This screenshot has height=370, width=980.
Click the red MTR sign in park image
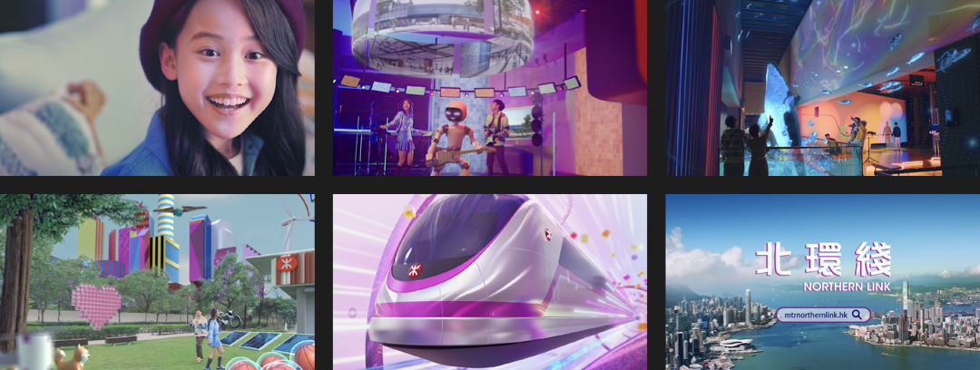tap(287, 263)
